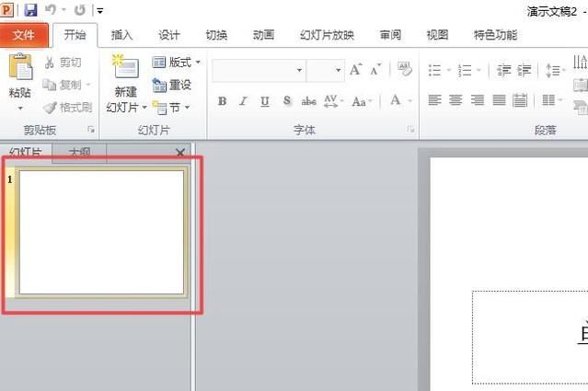Viewport: 588px width, 391px height.
Task: Click 格式刷 format painter
Action: 67,108
